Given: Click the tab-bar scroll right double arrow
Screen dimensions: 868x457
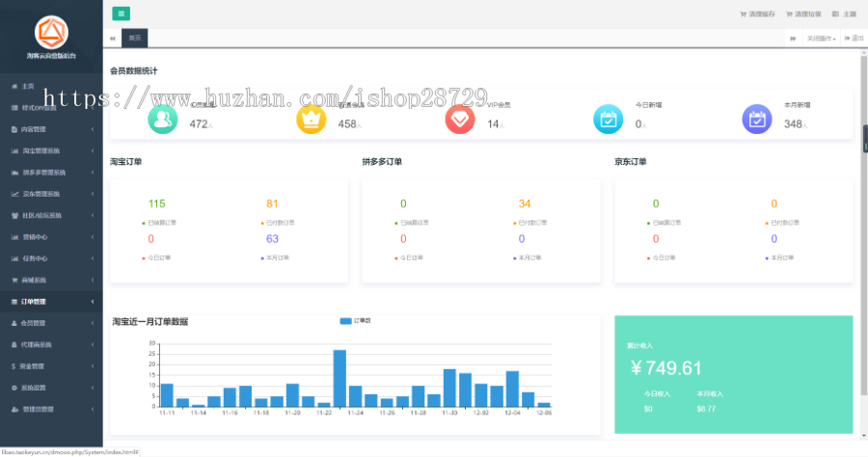Looking at the screenshot, I should (x=793, y=39).
